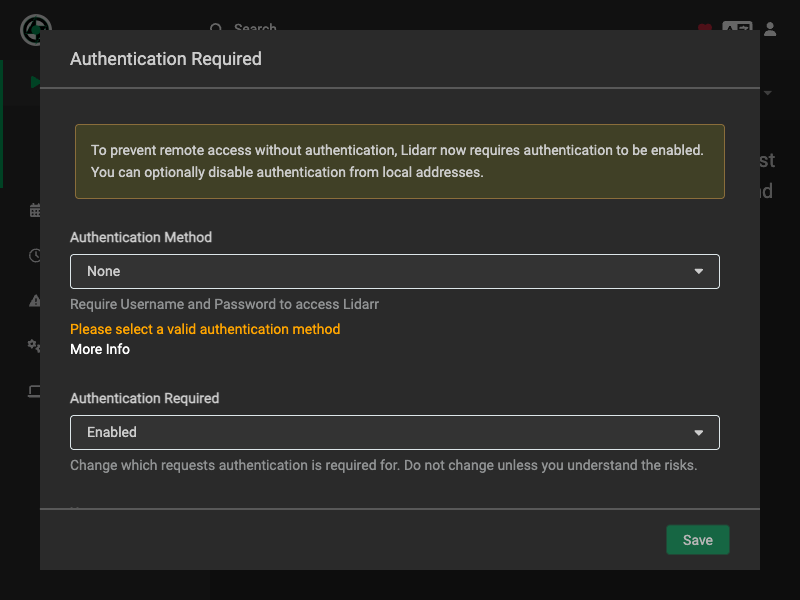Click the search magnifier icon in header
The image size is (800, 600).
216,27
